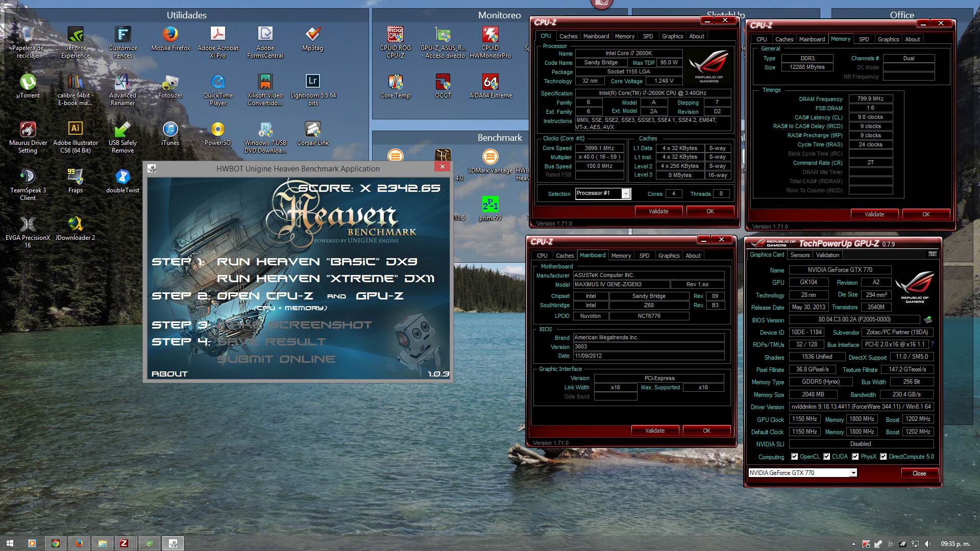The width and height of the screenshot is (980, 551).
Task: Expand Processor #1 selection dropdown
Action: click(x=625, y=193)
